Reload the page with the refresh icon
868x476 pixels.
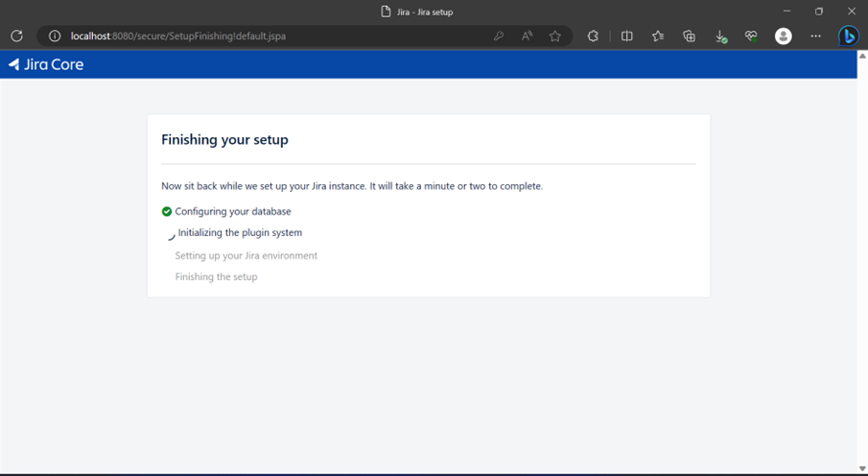pos(16,36)
